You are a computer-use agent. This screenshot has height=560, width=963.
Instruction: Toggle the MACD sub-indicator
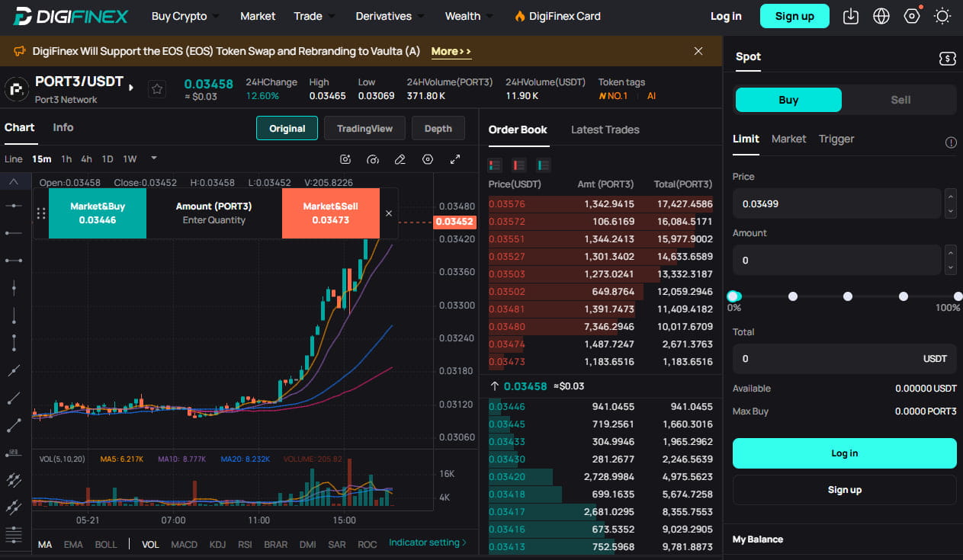click(184, 544)
